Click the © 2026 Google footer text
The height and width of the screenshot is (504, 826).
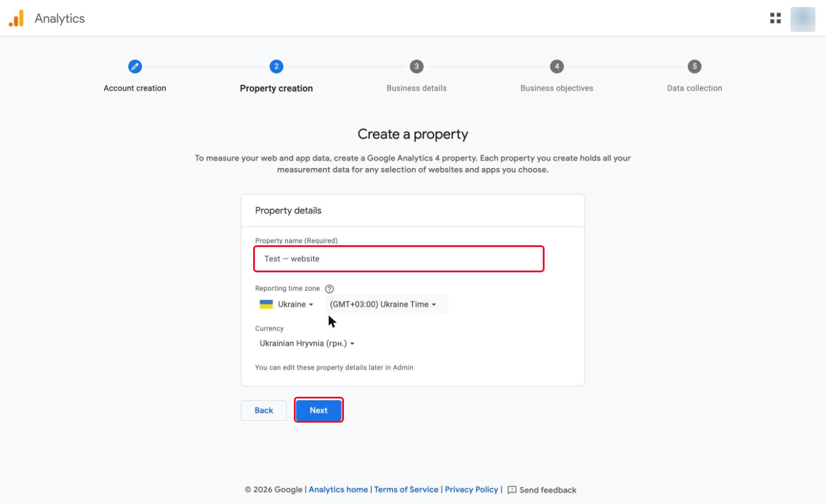pyautogui.click(x=274, y=490)
